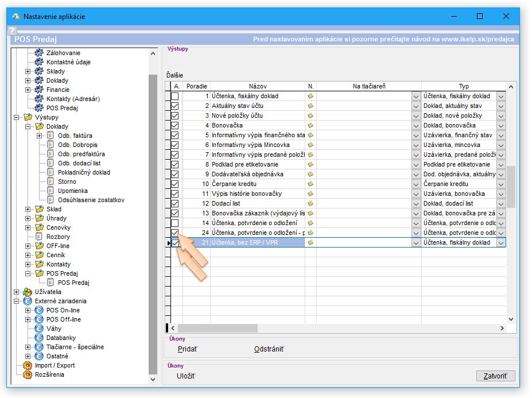Open design icon for Bonovačka row
This screenshot has width=532, height=398.
(310, 125)
